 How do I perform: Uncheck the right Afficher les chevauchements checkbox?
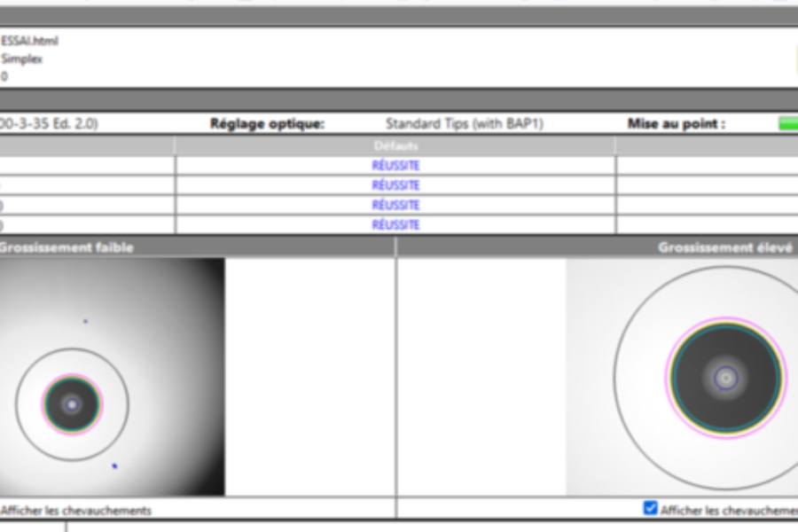(651, 508)
